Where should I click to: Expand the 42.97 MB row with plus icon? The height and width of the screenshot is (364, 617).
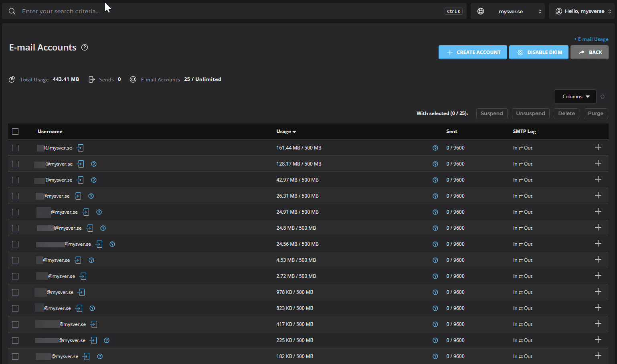click(598, 179)
